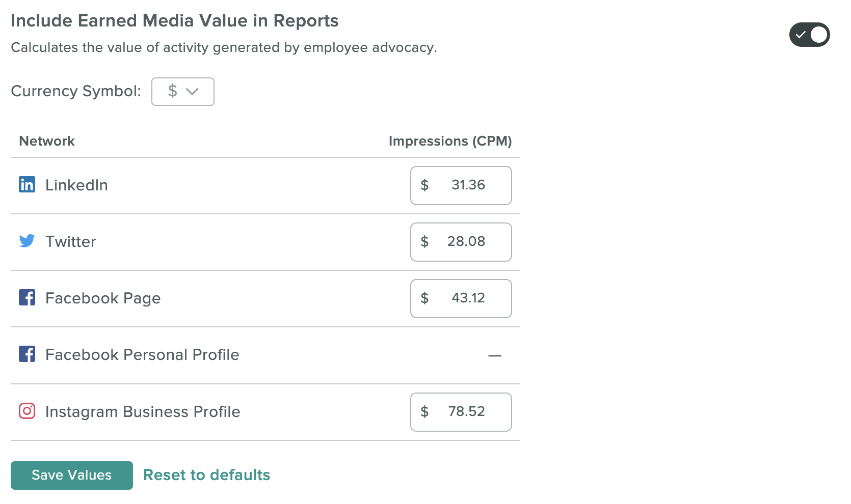Screen dimensions: 851x504
Task: Click the LinkedIn network label
Action: click(x=76, y=185)
